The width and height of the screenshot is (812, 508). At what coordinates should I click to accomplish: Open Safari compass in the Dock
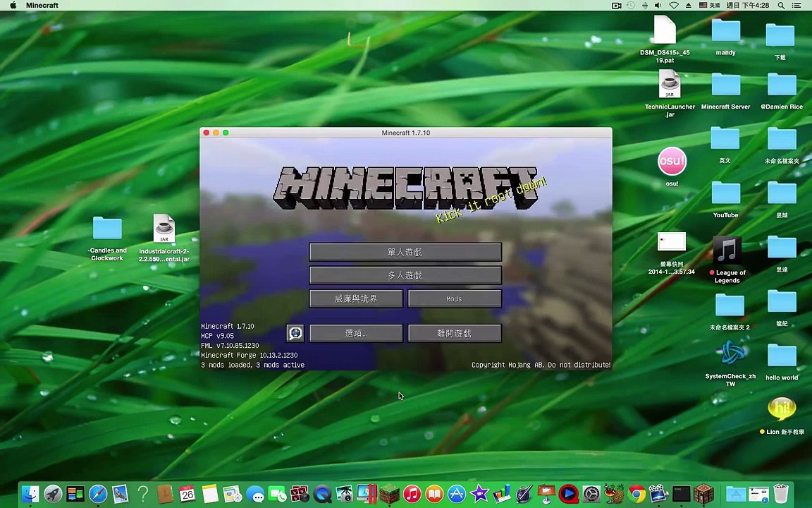click(98, 493)
